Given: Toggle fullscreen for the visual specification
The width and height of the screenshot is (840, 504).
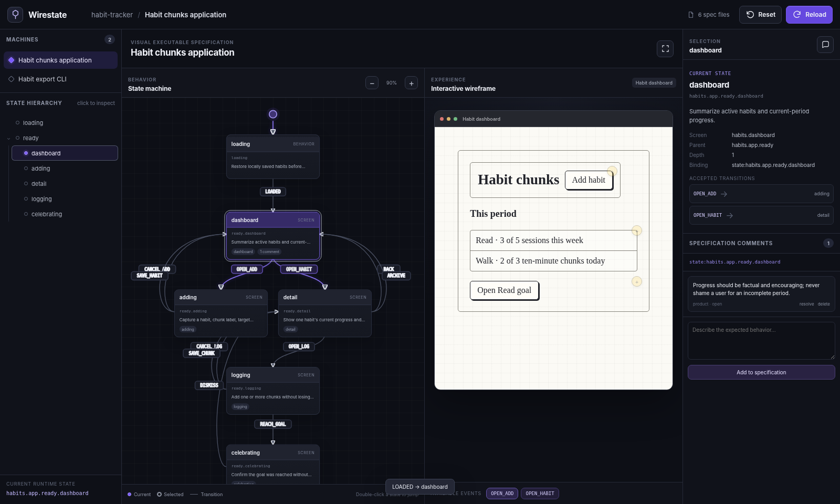Looking at the screenshot, I should click(665, 48).
